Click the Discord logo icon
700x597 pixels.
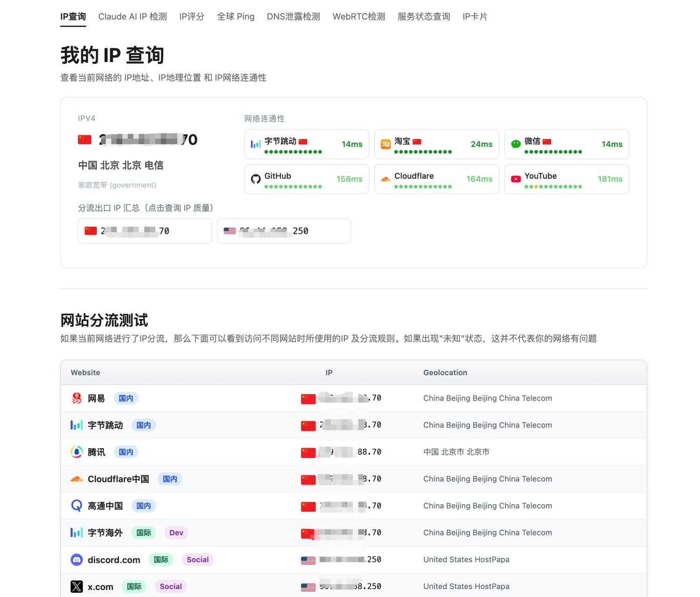tap(77, 560)
